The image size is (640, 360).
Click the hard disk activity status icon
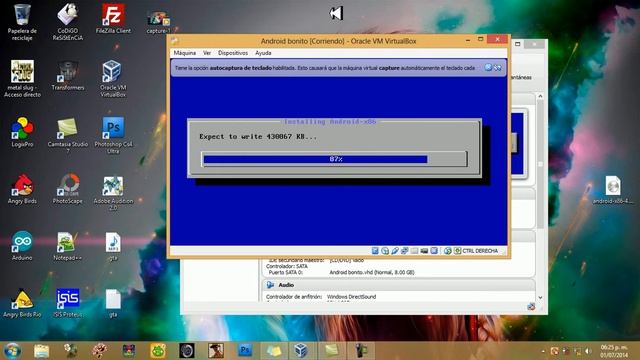point(375,251)
